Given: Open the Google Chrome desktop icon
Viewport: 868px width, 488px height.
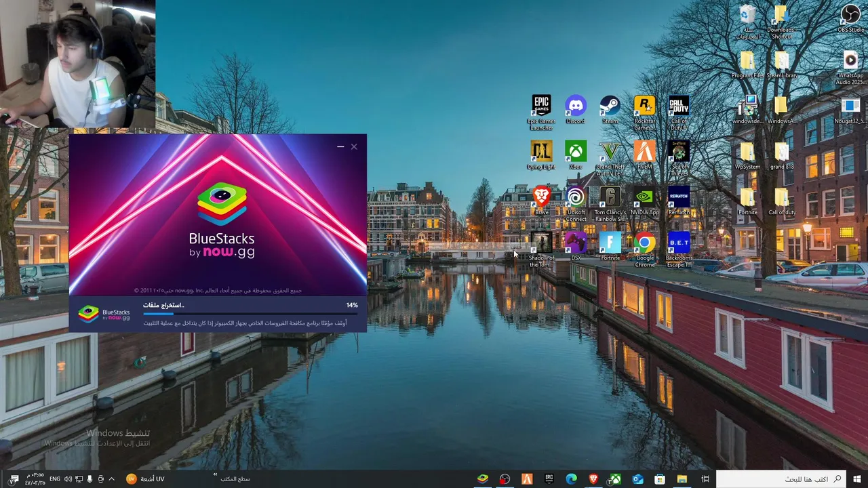Looking at the screenshot, I should coord(644,250).
